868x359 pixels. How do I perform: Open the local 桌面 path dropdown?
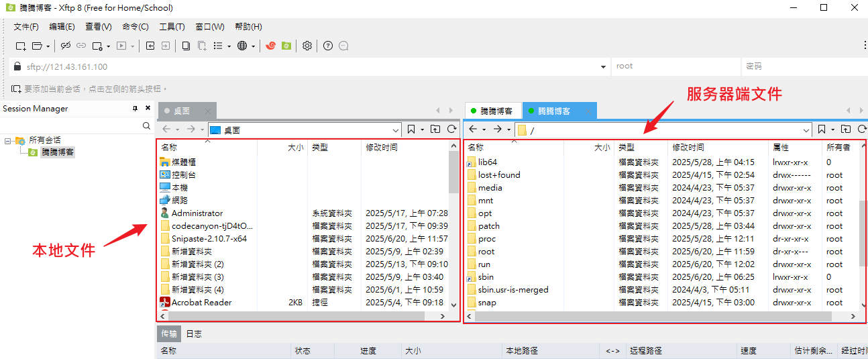click(x=396, y=130)
